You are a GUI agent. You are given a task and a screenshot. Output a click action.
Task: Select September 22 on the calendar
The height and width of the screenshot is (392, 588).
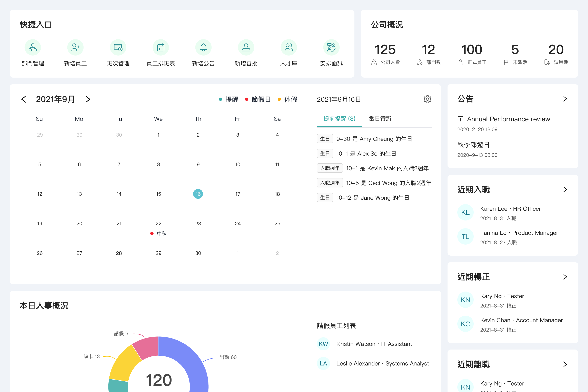point(158,224)
